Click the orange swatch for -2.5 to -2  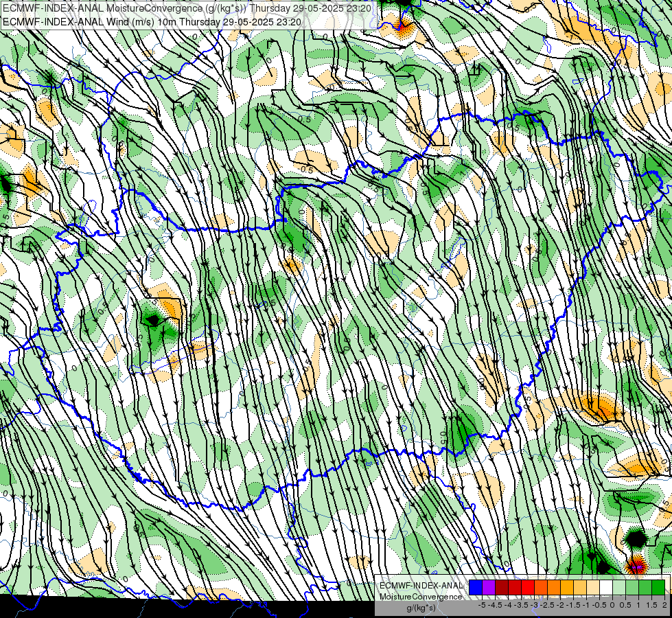(554, 587)
